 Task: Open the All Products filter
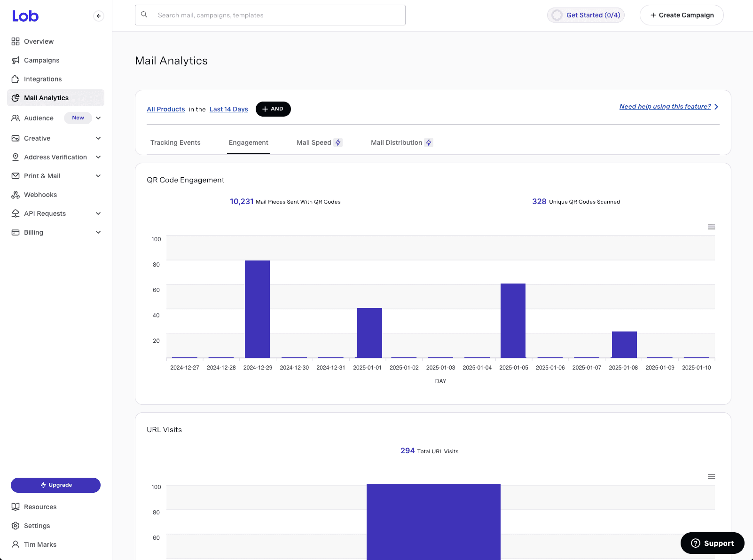point(166,109)
